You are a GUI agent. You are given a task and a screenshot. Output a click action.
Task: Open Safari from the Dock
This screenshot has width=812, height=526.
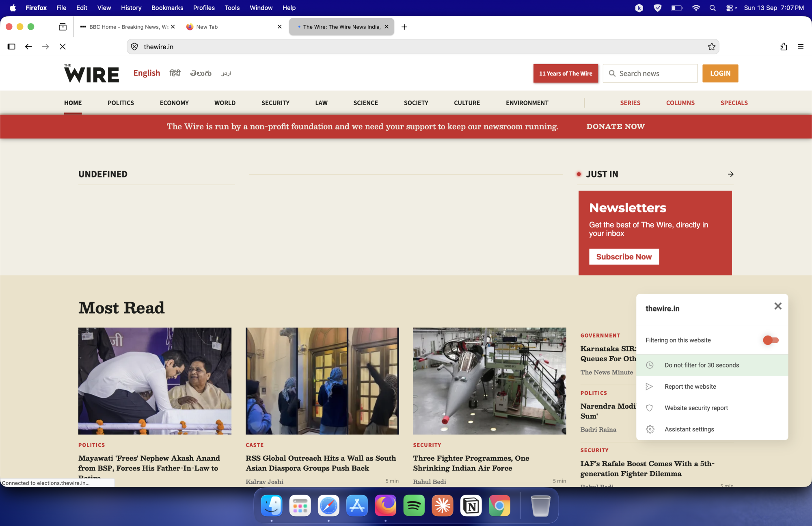click(328, 506)
